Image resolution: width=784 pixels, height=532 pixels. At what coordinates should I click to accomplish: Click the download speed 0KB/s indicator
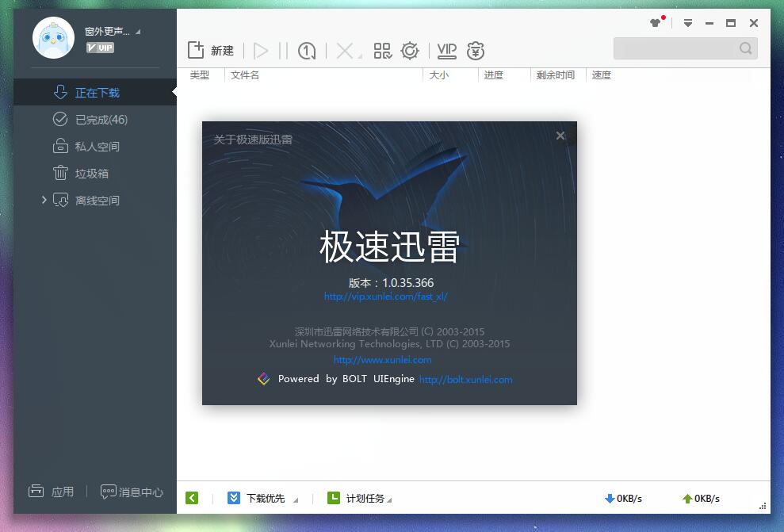pos(623,499)
